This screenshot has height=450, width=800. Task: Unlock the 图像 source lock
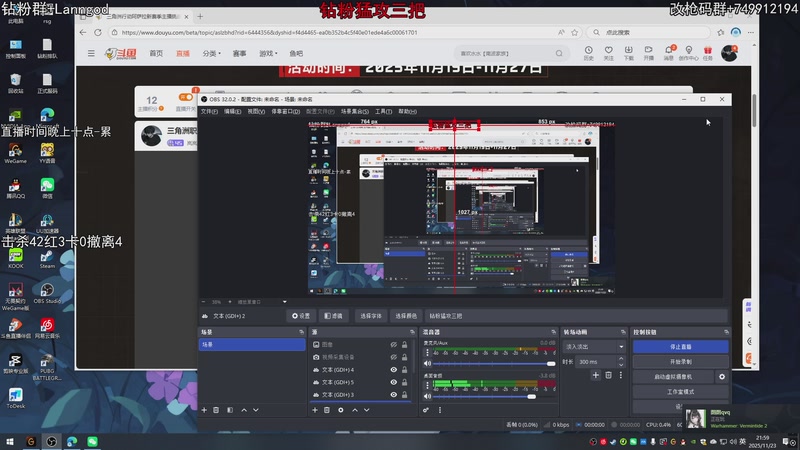(x=405, y=345)
